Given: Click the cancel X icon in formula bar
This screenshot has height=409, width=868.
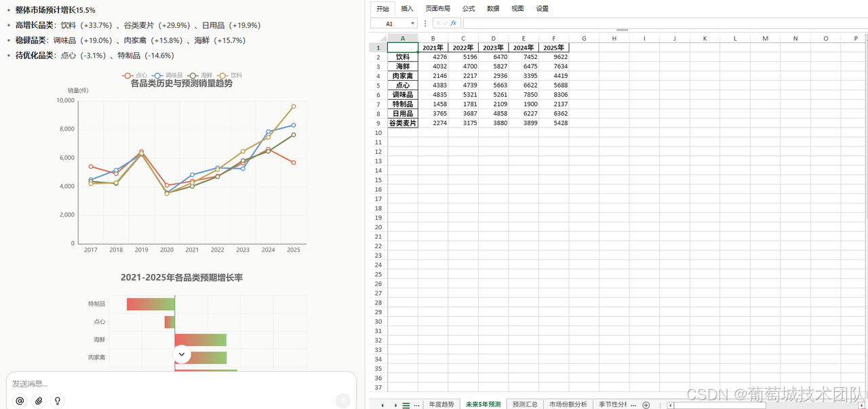Looking at the screenshot, I should tap(438, 23).
